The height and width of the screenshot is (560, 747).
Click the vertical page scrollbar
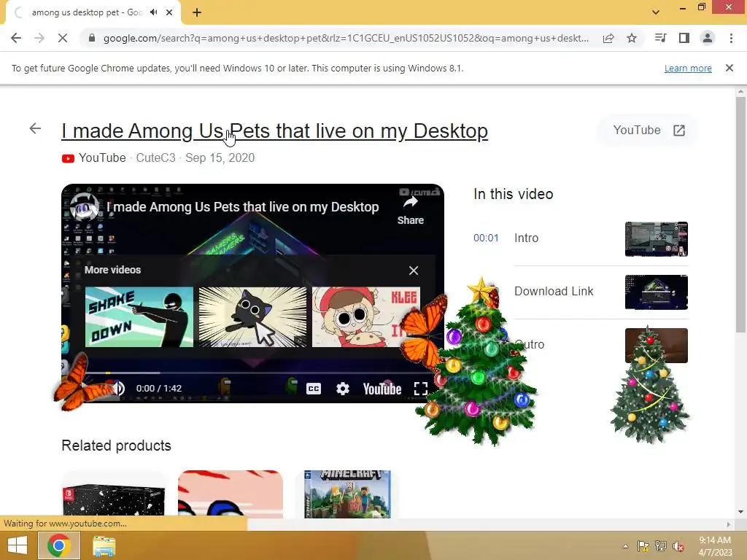tap(740, 214)
